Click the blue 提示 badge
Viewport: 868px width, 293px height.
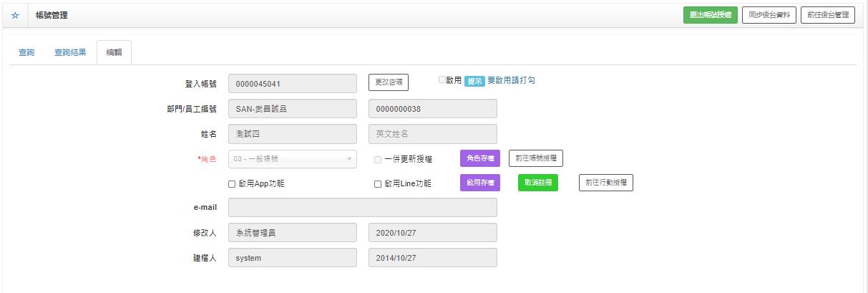(x=474, y=81)
